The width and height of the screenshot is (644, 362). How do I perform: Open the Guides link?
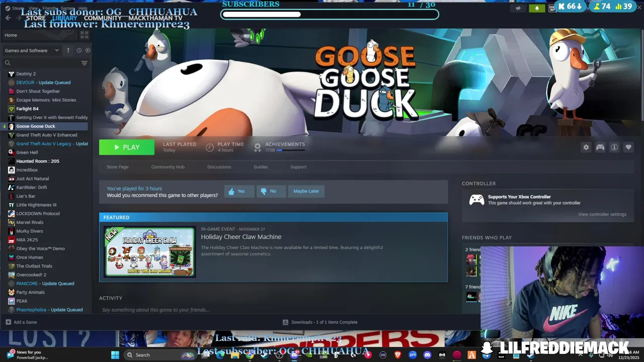tap(261, 167)
